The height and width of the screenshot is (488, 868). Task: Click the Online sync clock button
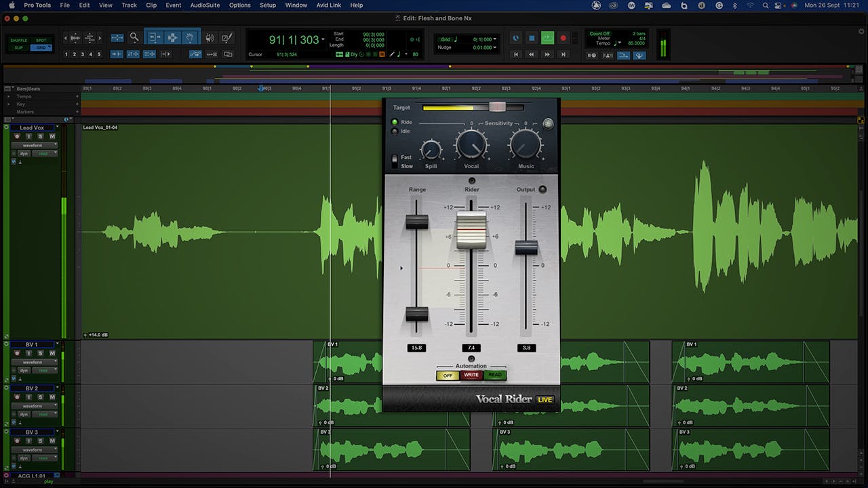pos(515,38)
